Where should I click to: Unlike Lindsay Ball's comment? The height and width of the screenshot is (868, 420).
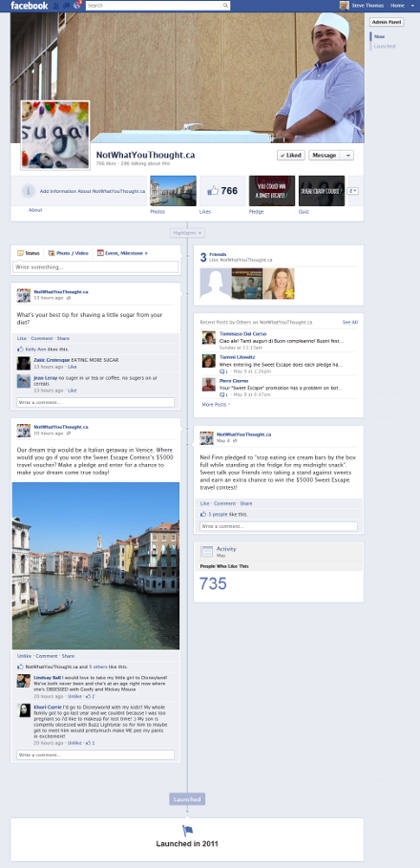[74, 696]
